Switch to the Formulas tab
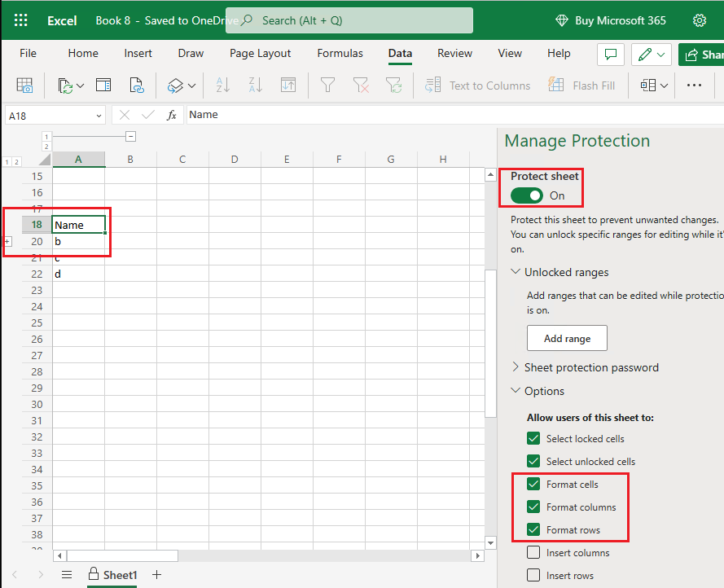Viewport: 724px width, 588px height. (340, 54)
